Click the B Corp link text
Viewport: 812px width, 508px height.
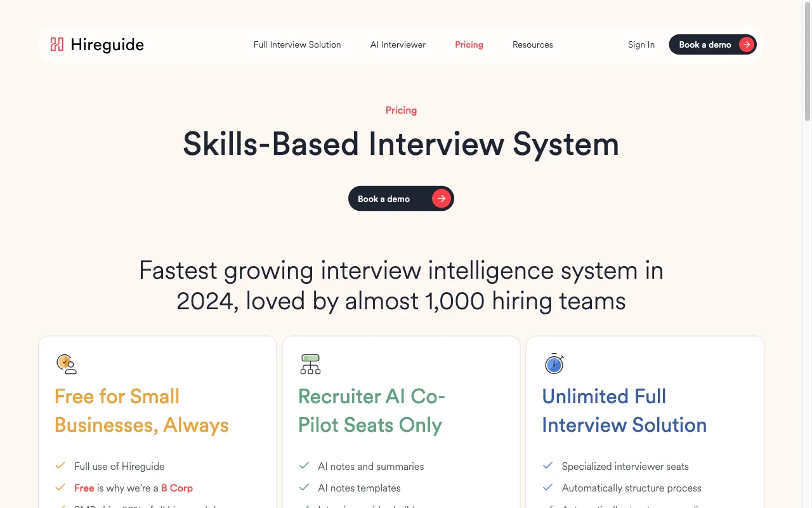click(177, 488)
